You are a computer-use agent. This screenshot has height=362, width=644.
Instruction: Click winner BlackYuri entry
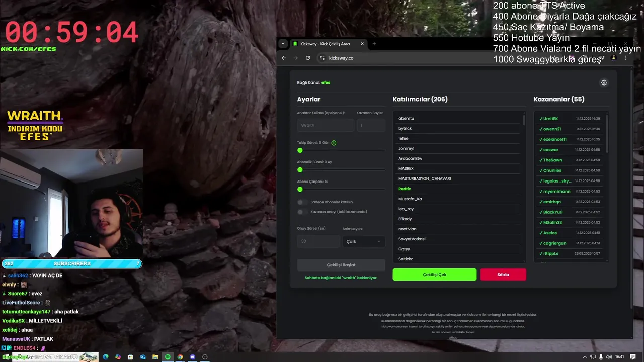point(570,212)
